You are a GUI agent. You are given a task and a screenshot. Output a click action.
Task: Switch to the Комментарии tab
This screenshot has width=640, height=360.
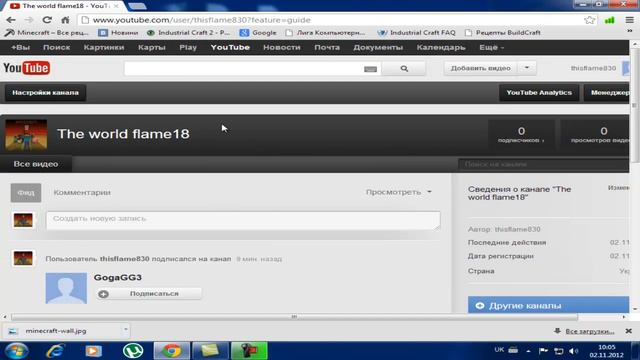[x=82, y=192]
